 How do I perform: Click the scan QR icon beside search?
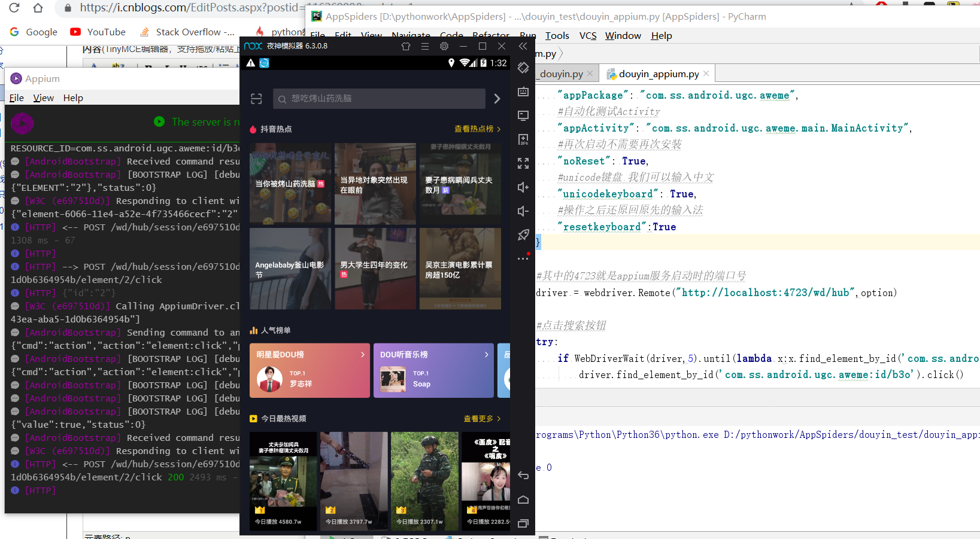pos(256,99)
